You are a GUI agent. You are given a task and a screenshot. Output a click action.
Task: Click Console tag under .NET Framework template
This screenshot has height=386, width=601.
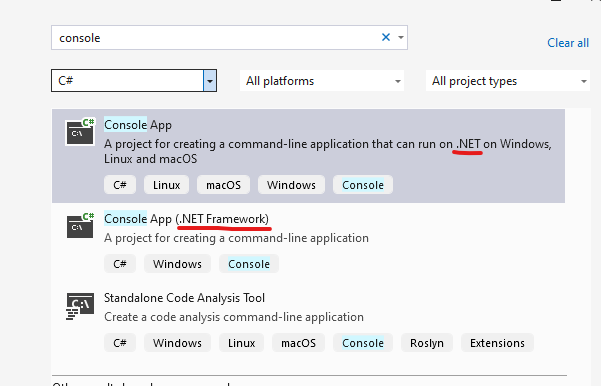(x=249, y=264)
